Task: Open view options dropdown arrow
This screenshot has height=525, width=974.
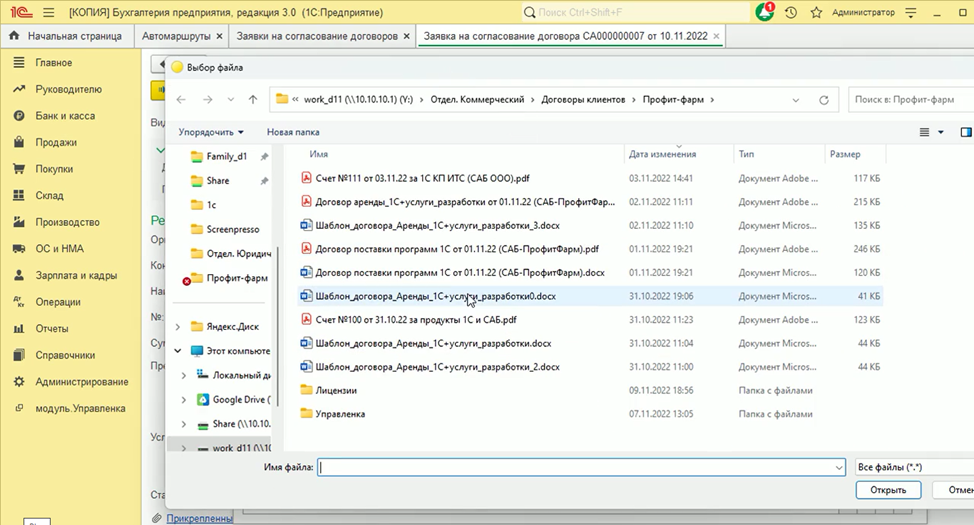Action: tap(940, 132)
